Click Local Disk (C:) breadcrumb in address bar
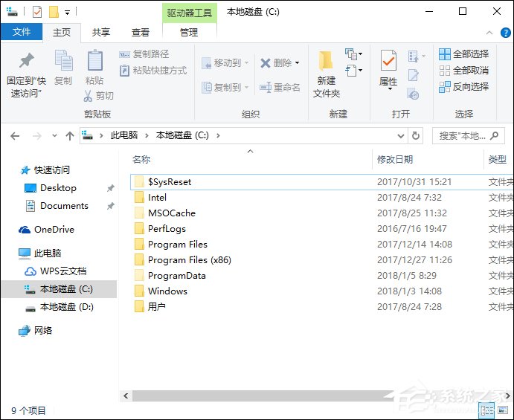 pyautogui.click(x=182, y=135)
